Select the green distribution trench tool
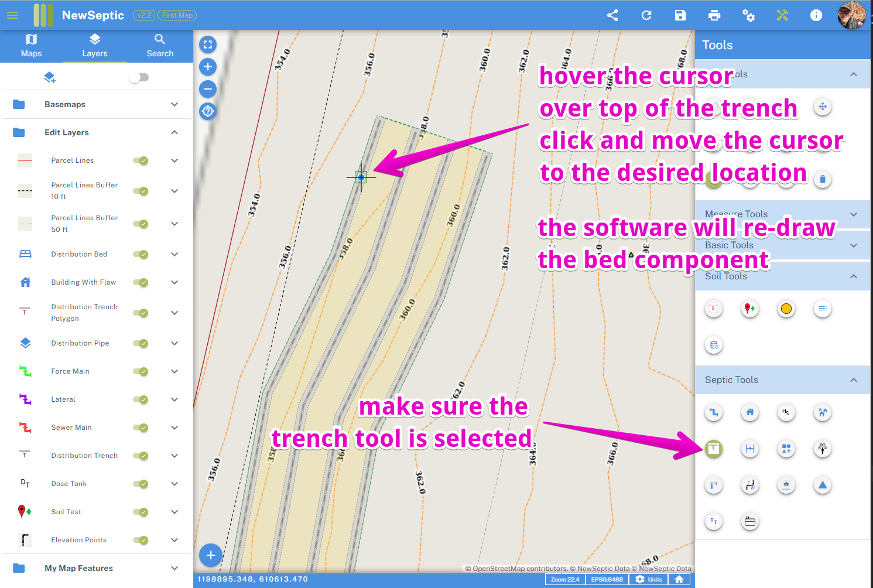The width and height of the screenshot is (873, 588). 714,449
